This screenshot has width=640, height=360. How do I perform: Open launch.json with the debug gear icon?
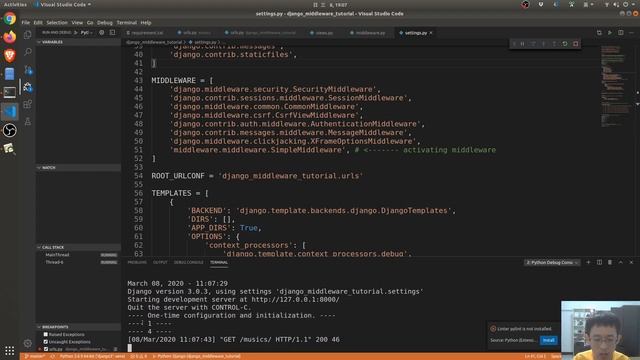102,33
